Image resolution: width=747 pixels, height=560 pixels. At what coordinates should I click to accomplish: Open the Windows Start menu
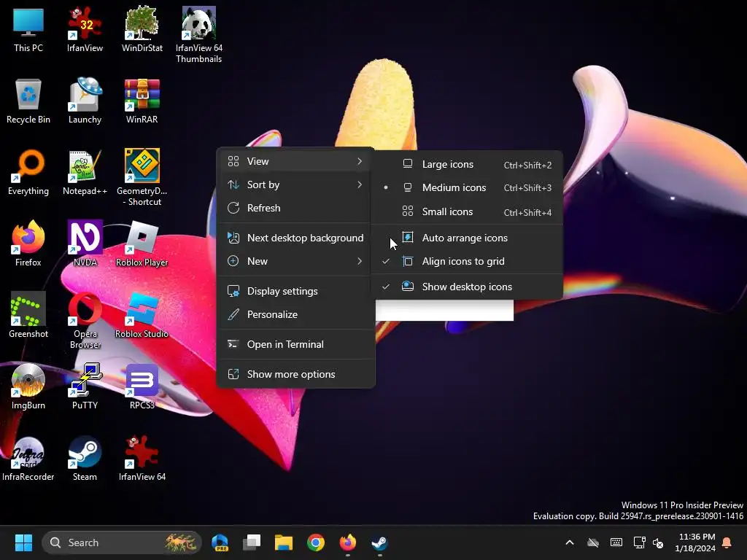23,542
